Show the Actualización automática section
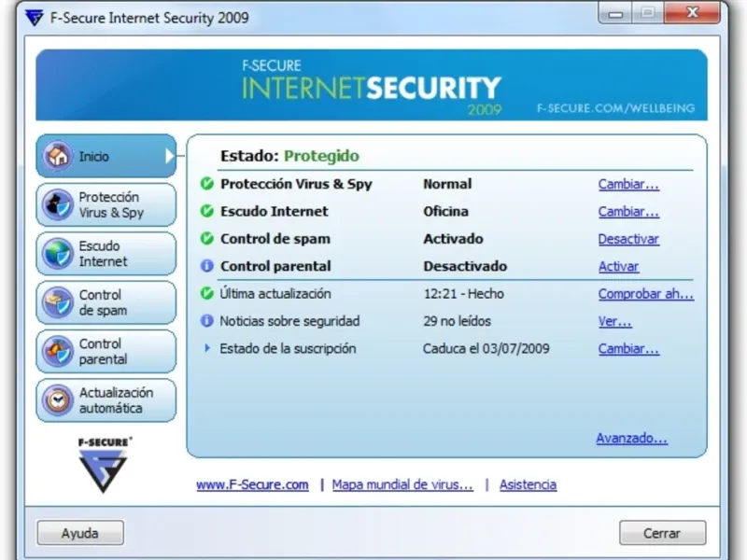The image size is (747, 560). tap(106, 400)
